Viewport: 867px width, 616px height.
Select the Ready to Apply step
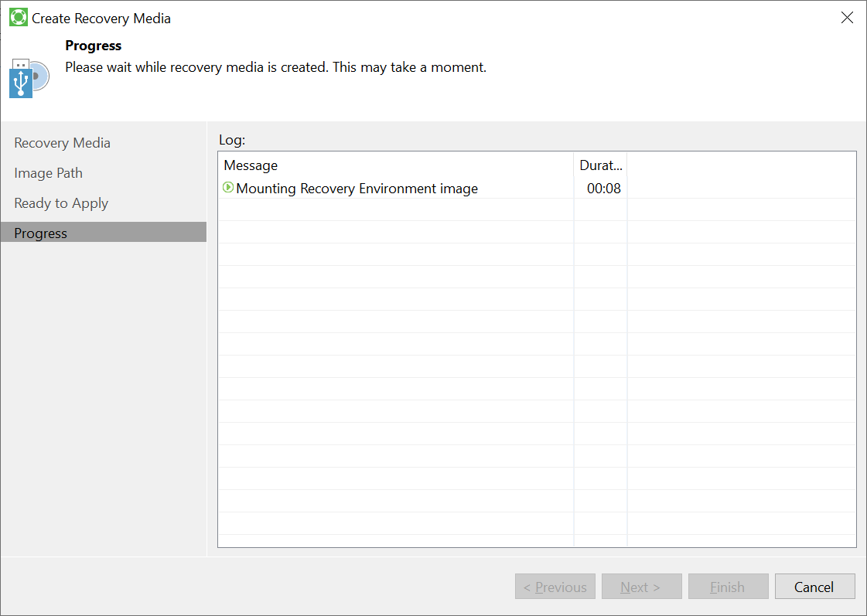pyautogui.click(x=61, y=203)
